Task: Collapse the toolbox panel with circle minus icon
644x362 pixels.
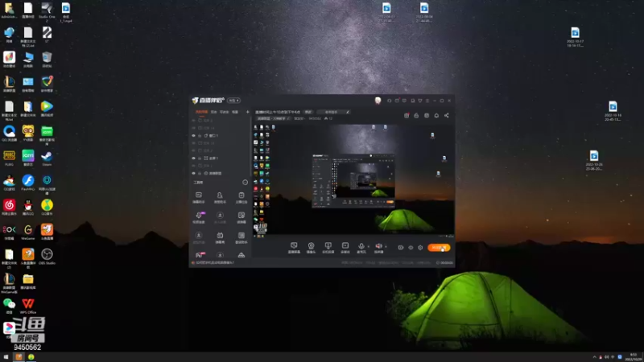Action: [246, 183]
